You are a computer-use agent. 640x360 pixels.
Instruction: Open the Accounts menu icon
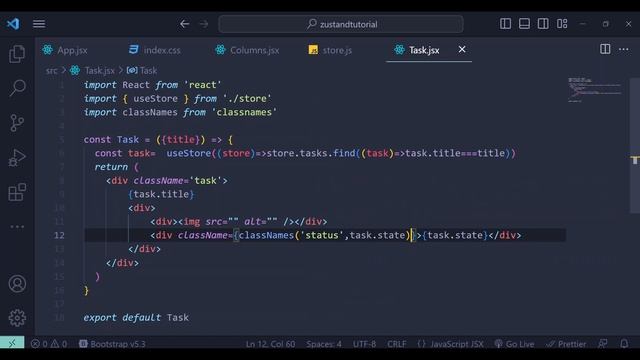pyautogui.click(x=17, y=284)
